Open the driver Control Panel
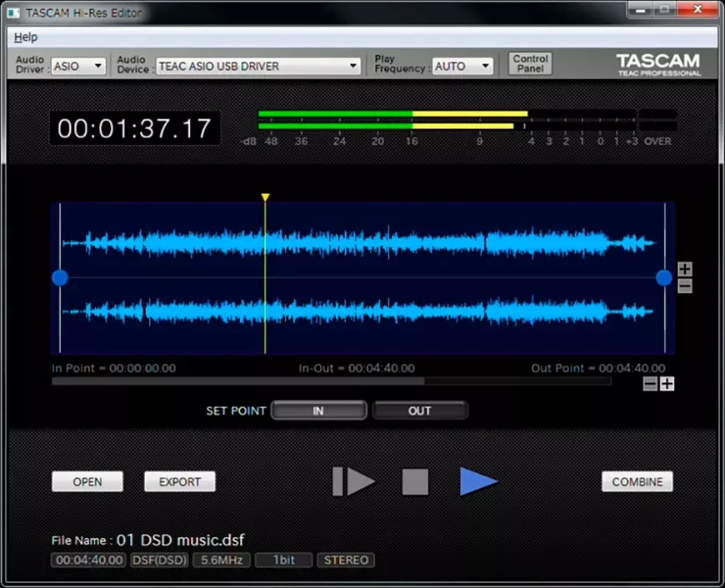 [x=530, y=64]
